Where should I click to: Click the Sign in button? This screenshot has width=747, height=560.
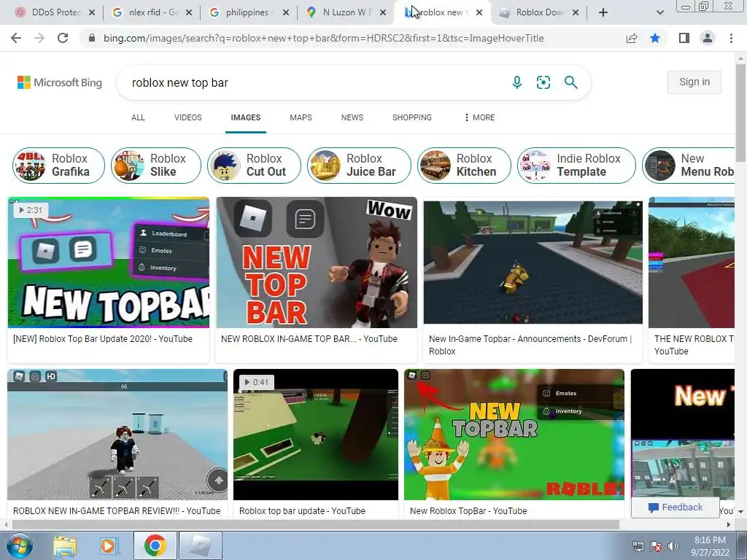click(694, 82)
